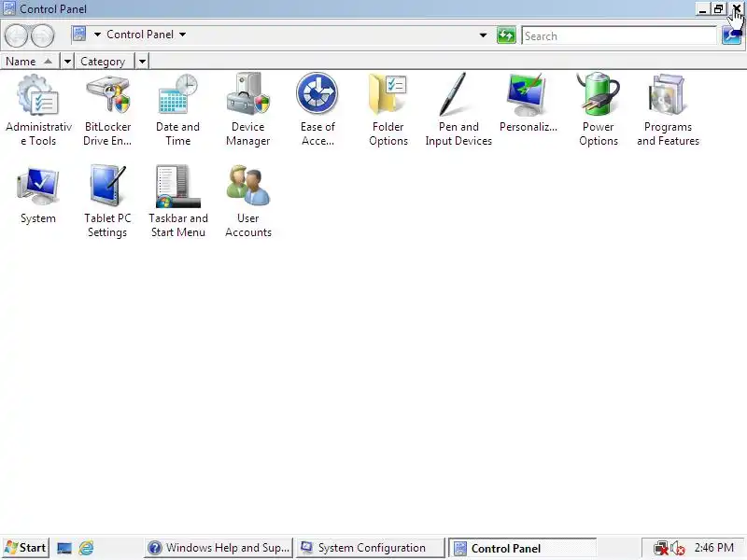Open Tablet PC Settings

click(x=107, y=201)
